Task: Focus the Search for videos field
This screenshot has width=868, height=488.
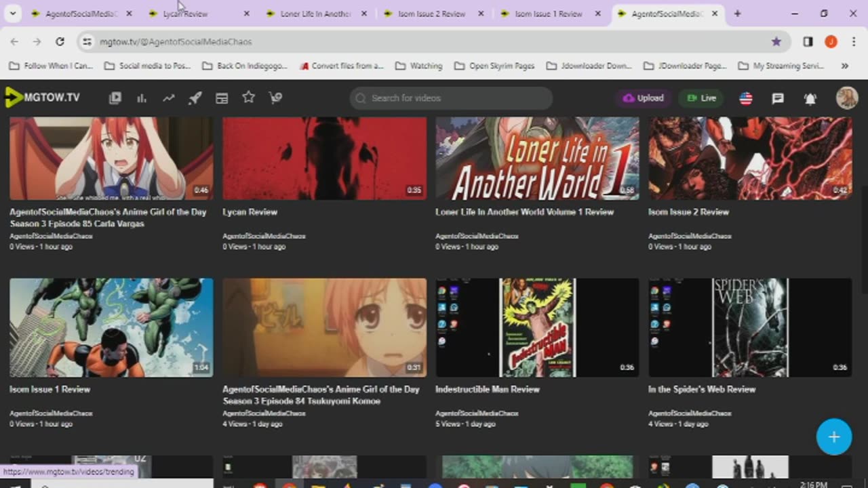Action: [451, 98]
